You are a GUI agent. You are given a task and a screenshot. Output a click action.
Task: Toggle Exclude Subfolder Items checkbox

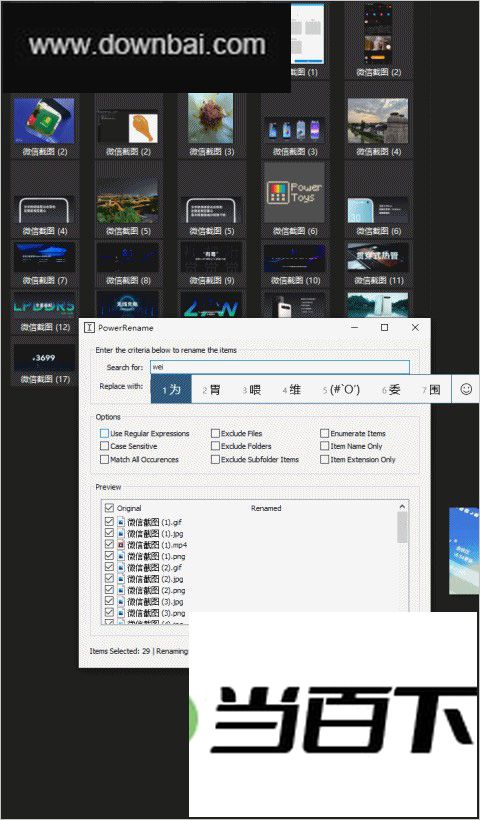point(215,459)
